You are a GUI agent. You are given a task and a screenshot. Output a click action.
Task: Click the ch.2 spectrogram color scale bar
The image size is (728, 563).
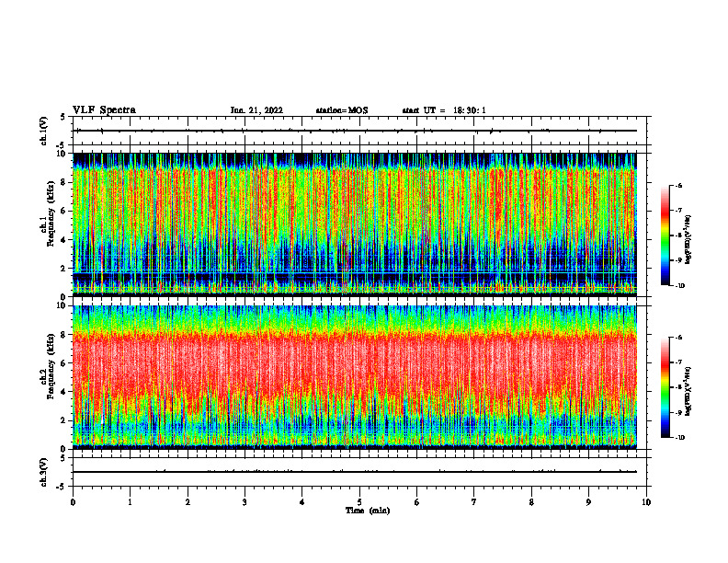[665, 387]
